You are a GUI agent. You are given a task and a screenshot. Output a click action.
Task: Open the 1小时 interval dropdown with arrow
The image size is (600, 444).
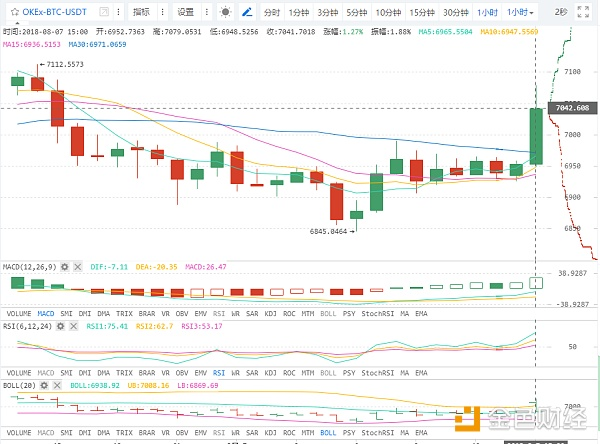click(520, 13)
